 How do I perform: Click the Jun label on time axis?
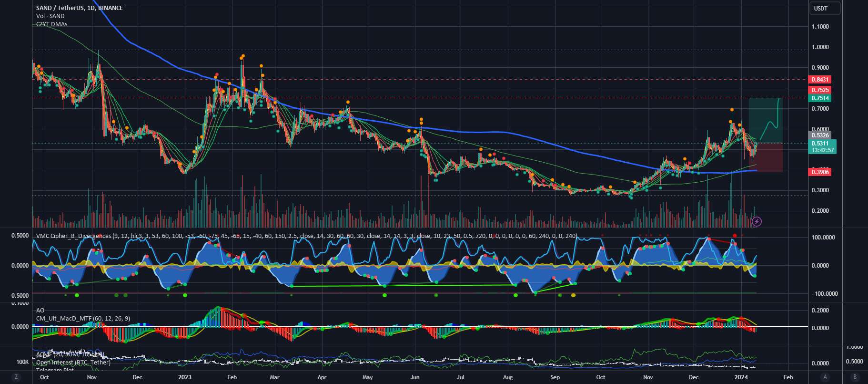(415, 377)
